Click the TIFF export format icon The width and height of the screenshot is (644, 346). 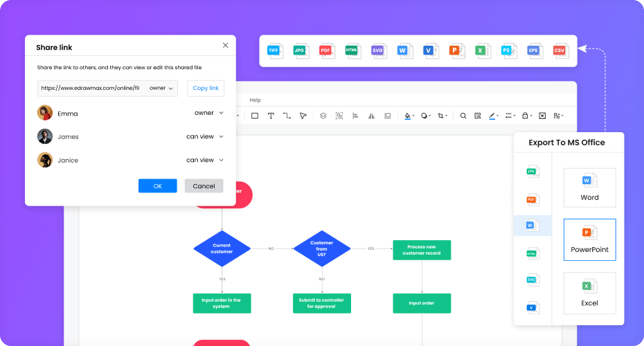click(x=275, y=51)
